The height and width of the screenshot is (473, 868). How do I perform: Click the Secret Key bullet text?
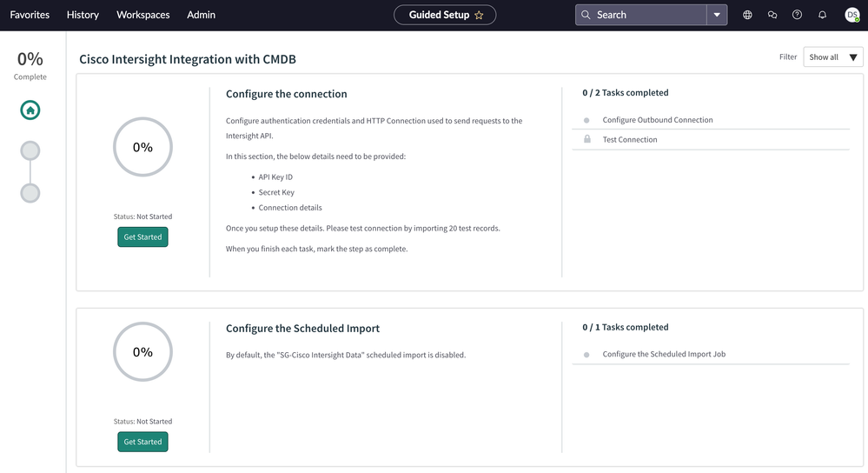(276, 192)
